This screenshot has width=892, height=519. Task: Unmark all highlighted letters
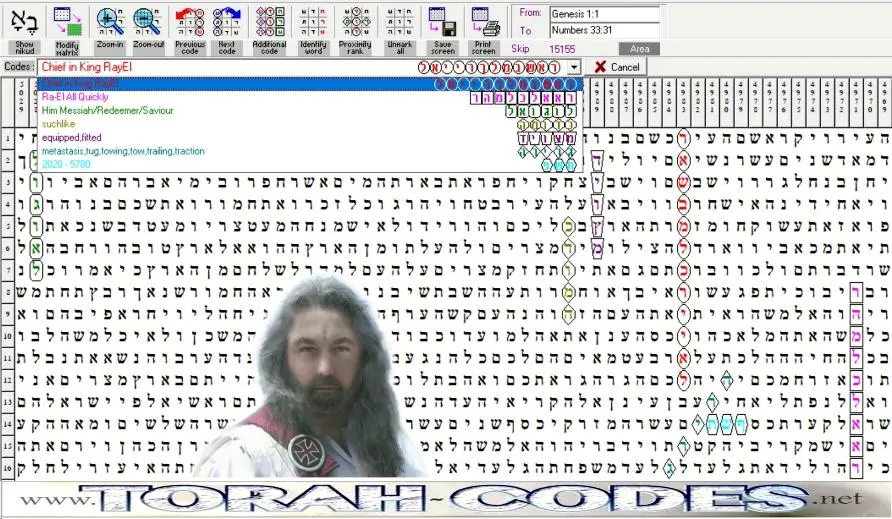(x=400, y=30)
